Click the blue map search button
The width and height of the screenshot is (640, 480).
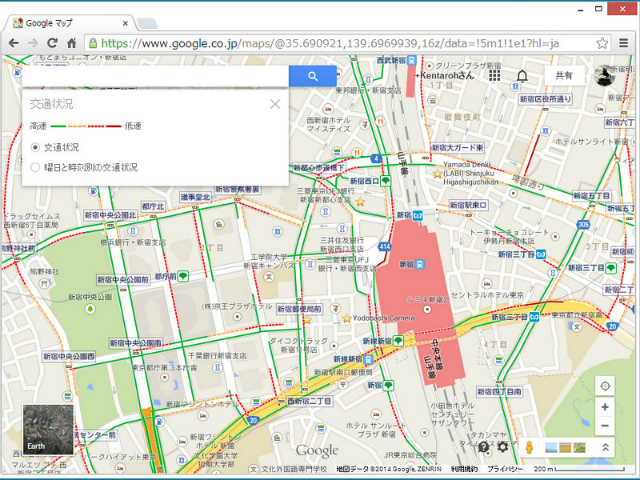click(313, 76)
